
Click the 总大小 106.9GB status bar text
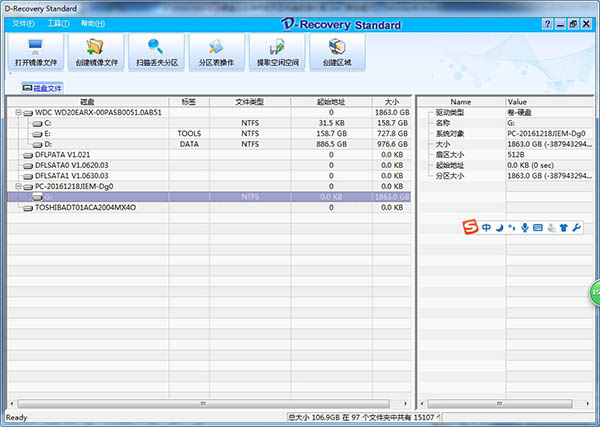(x=364, y=417)
